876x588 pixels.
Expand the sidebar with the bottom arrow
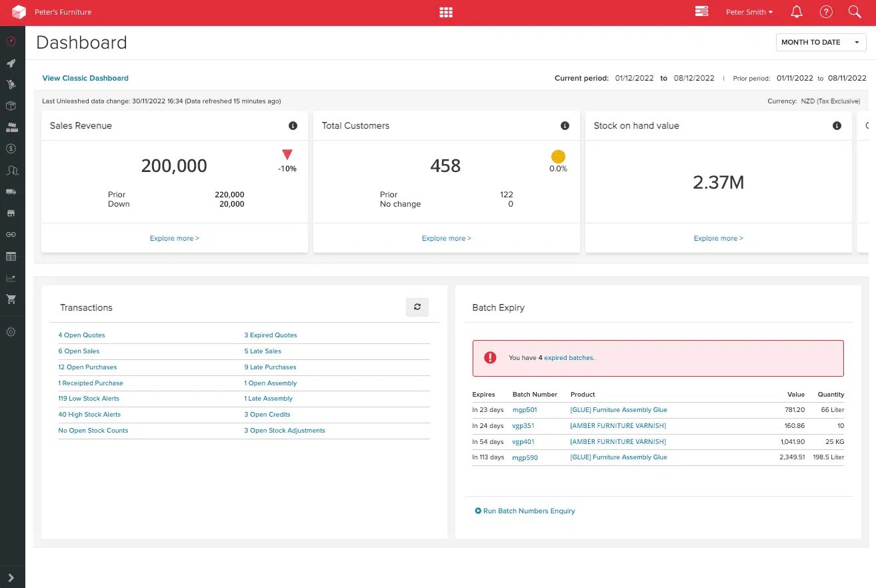[x=11, y=576]
